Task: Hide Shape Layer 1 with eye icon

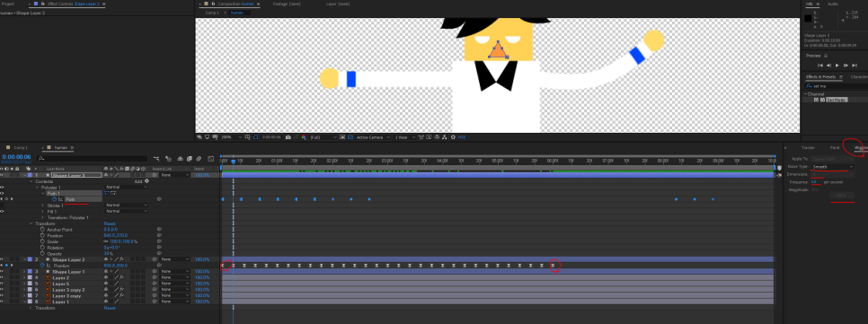Action: coord(2,271)
